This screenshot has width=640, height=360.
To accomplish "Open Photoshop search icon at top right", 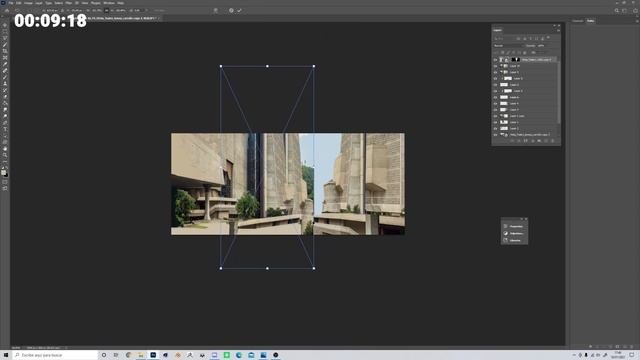I will (617, 11).
